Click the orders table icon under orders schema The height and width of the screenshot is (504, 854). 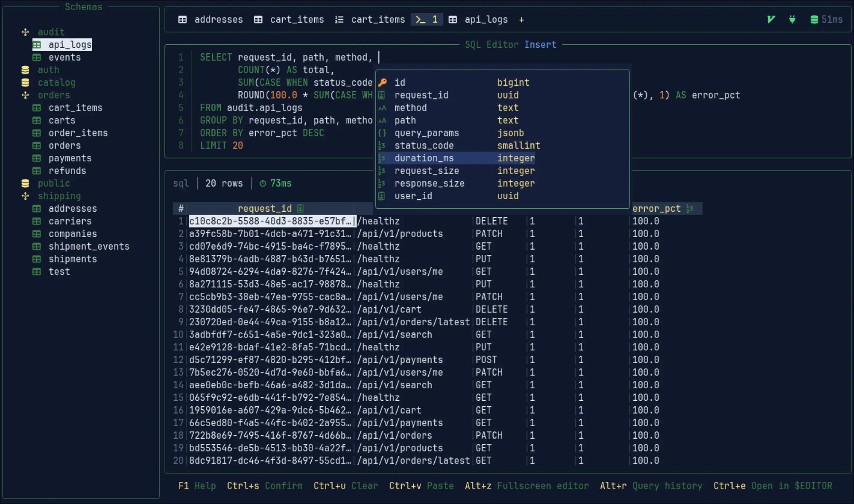pyautogui.click(x=37, y=146)
